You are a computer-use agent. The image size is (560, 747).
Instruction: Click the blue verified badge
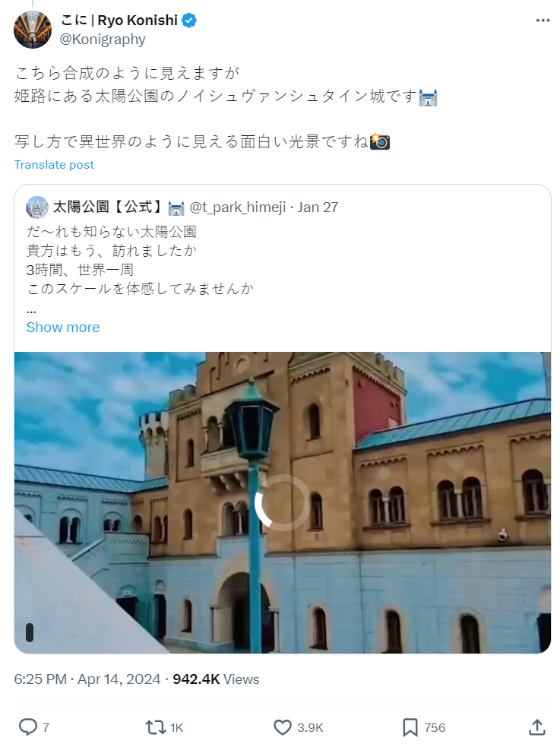(x=189, y=21)
